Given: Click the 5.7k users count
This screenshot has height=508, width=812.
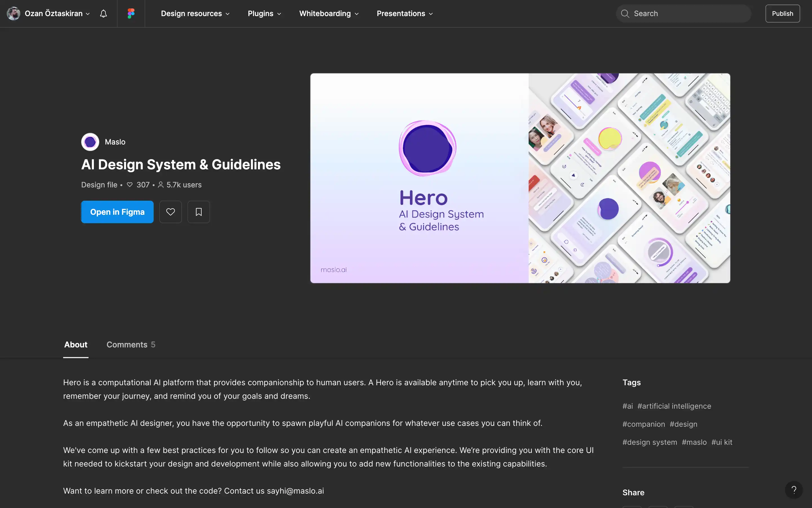Looking at the screenshot, I should pyautogui.click(x=180, y=185).
